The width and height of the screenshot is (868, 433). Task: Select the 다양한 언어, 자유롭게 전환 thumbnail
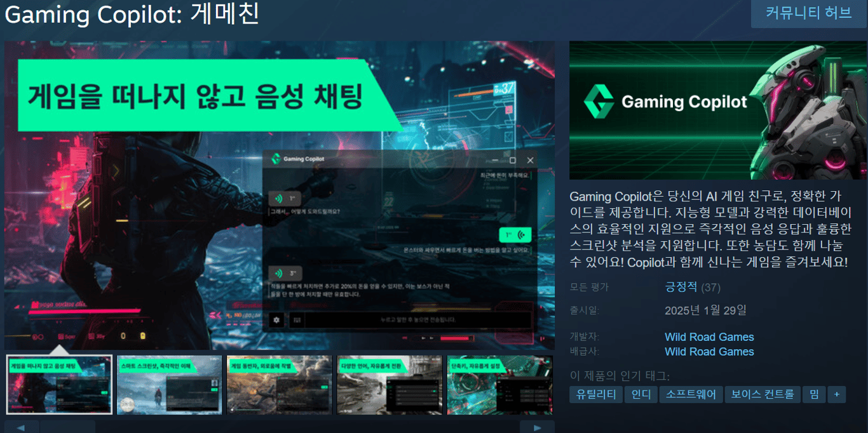click(x=389, y=385)
